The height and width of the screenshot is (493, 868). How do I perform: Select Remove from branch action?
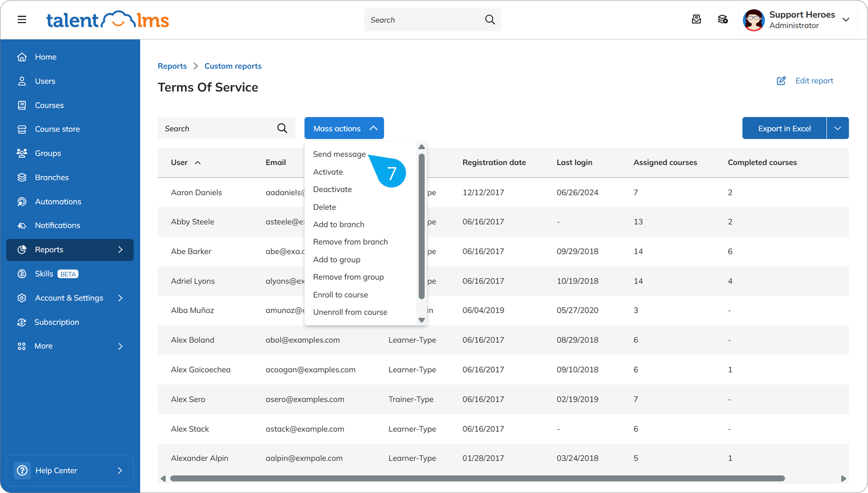[350, 242]
